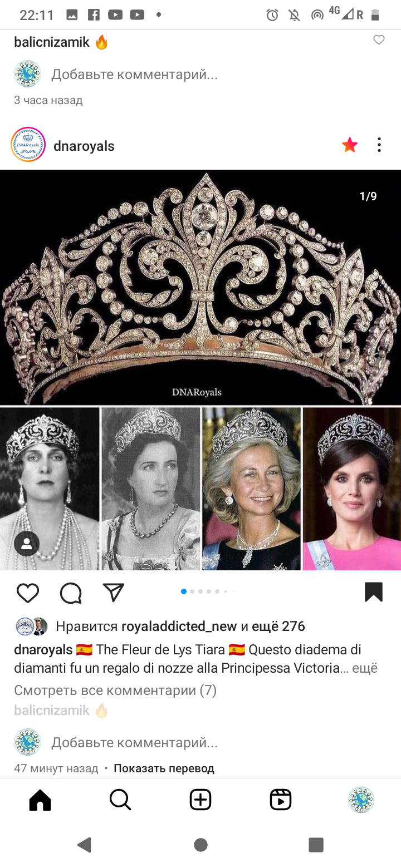401x868 pixels.
Task: Open the dnaroyals profile avatar
Action: 28,145
